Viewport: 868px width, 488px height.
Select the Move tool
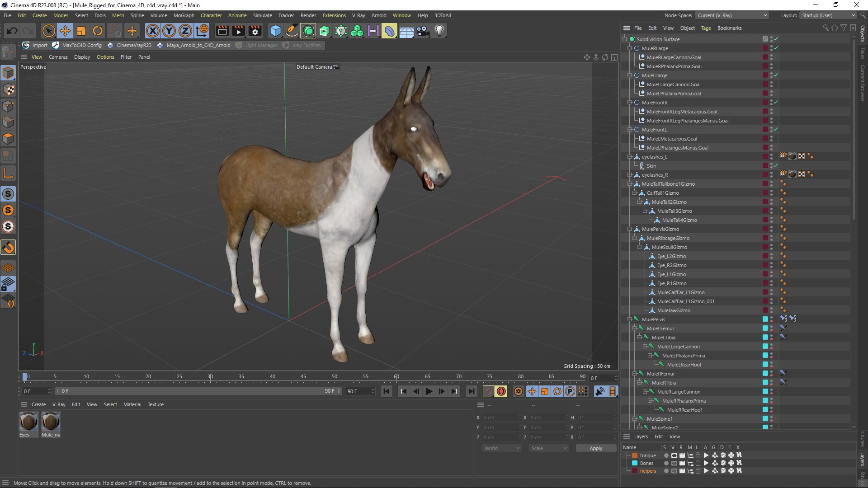[x=65, y=31]
